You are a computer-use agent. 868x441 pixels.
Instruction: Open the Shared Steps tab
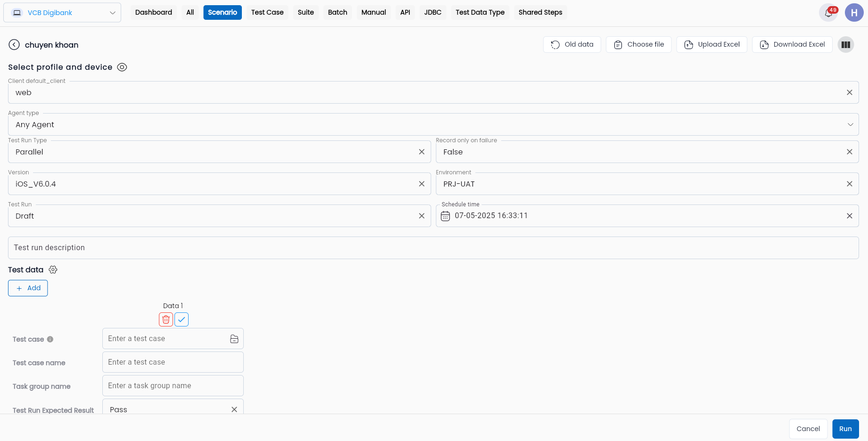point(540,13)
